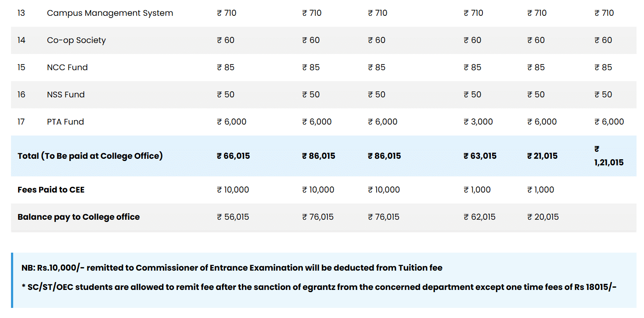Click the ₹ 1,21,015 total amount
Viewport: 644px width, 318px height.
609,162
